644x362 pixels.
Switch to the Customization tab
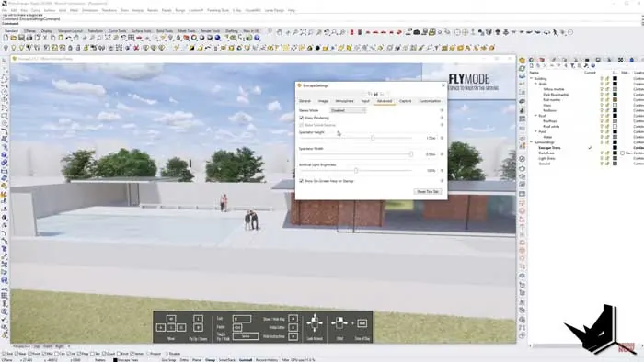pyautogui.click(x=430, y=101)
